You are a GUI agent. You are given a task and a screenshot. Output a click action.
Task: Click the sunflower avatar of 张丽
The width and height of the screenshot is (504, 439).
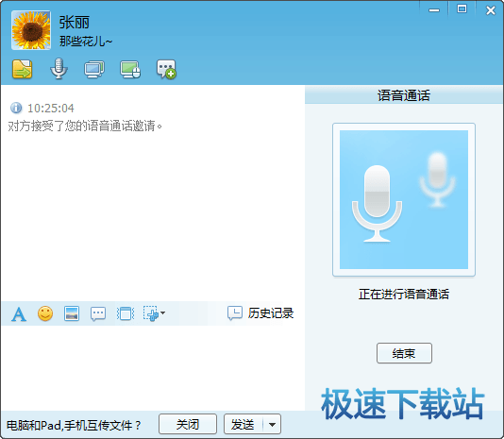[31, 30]
